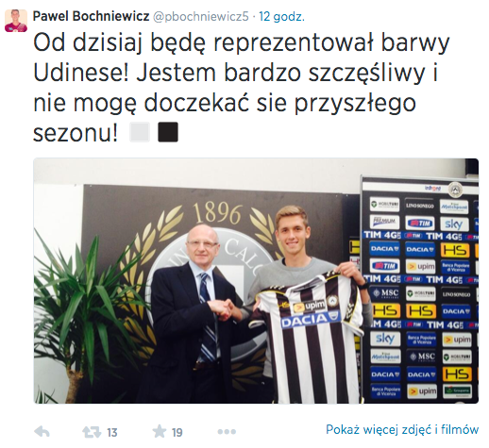Image resolution: width=489 pixels, height=448 pixels.
Task: Click the handshake in the photo
Action: coord(224,308)
